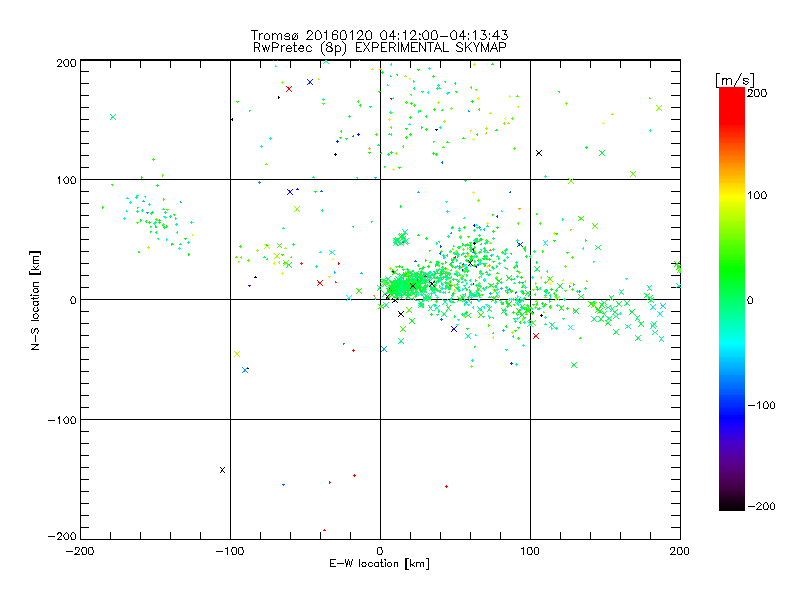Click the E-W axis "0" tick label
This screenshot has width=800, height=600.
[380, 551]
